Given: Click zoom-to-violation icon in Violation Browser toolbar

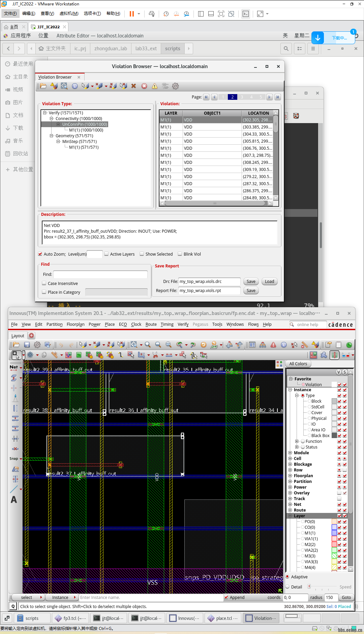Looking at the screenshot, I should (64, 86).
